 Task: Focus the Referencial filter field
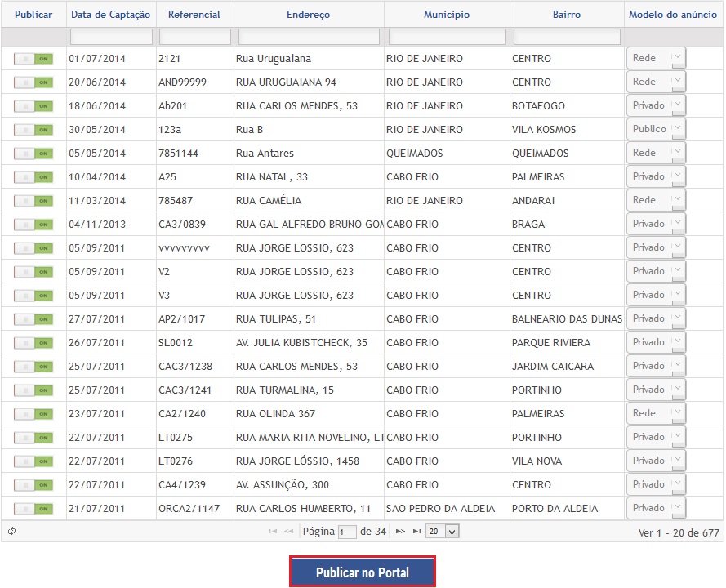coord(195,37)
